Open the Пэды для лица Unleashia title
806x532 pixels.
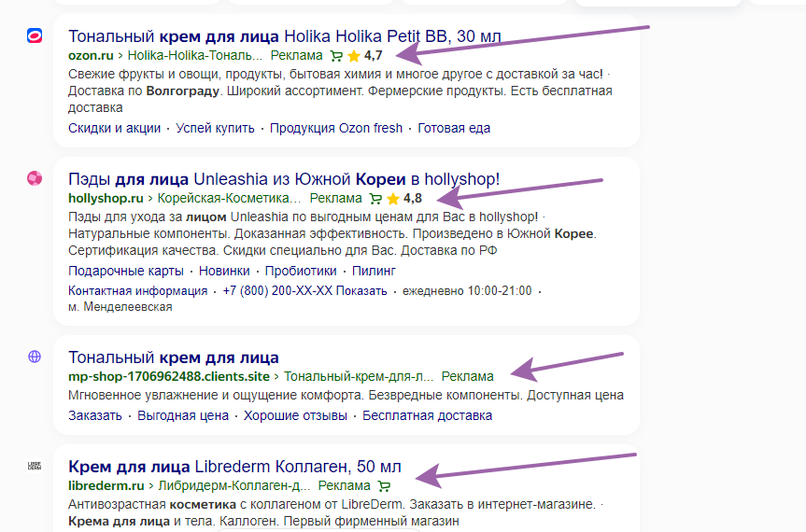pos(284,179)
